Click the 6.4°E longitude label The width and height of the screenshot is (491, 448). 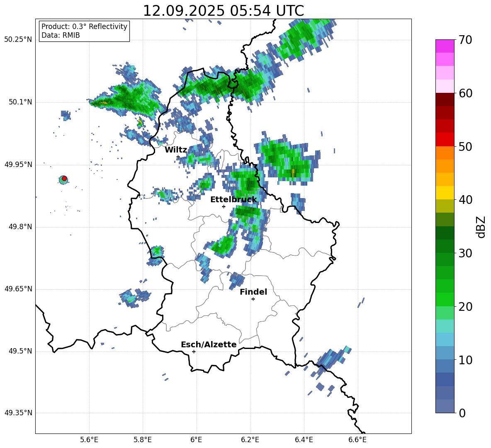tap(304, 440)
